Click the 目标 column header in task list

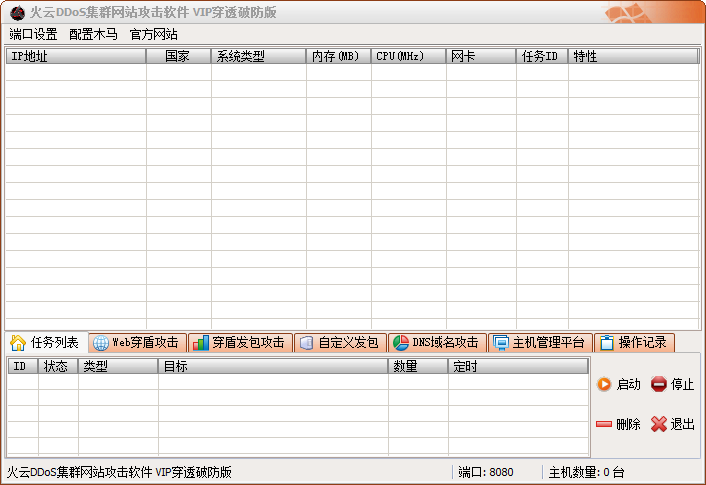point(273,367)
